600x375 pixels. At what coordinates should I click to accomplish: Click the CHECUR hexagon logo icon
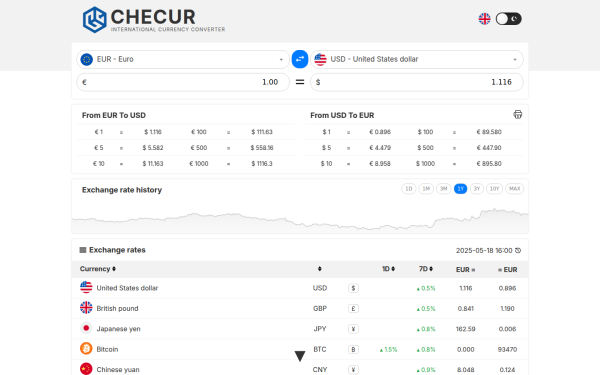click(95, 20)
